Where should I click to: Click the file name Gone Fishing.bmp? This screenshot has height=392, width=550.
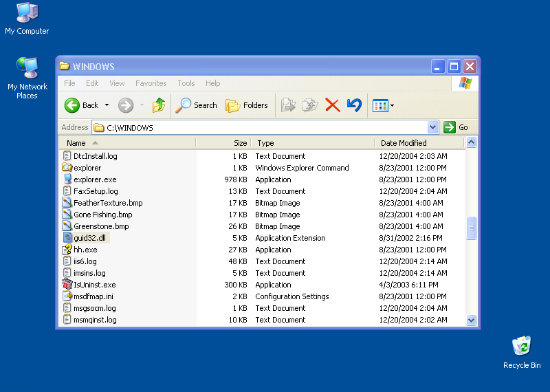point(102,215)
